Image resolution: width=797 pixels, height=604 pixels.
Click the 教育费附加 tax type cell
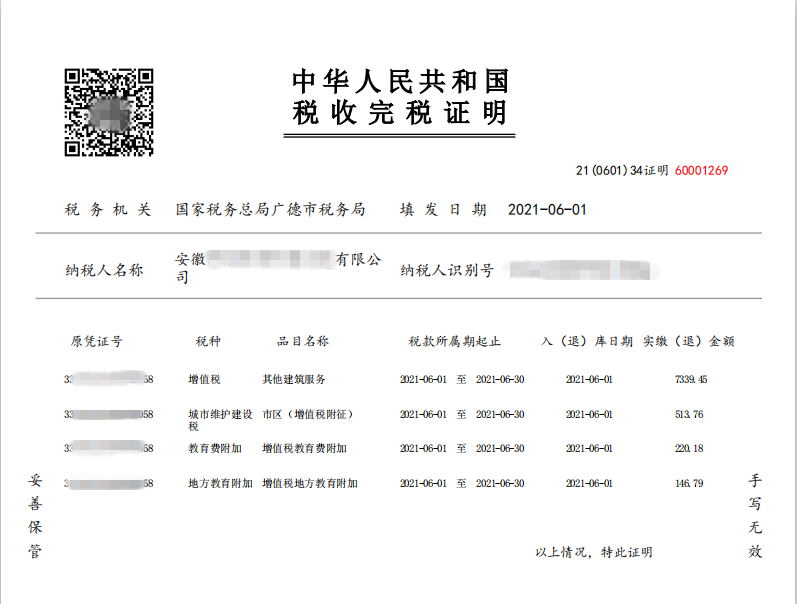tap(215, 448)
